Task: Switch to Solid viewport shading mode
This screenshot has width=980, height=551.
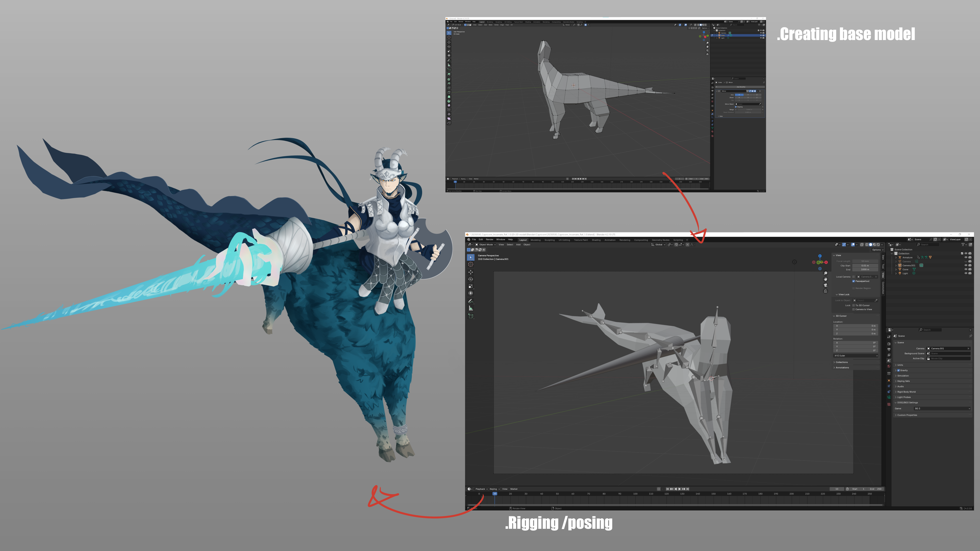Action: tap(871, 245)
